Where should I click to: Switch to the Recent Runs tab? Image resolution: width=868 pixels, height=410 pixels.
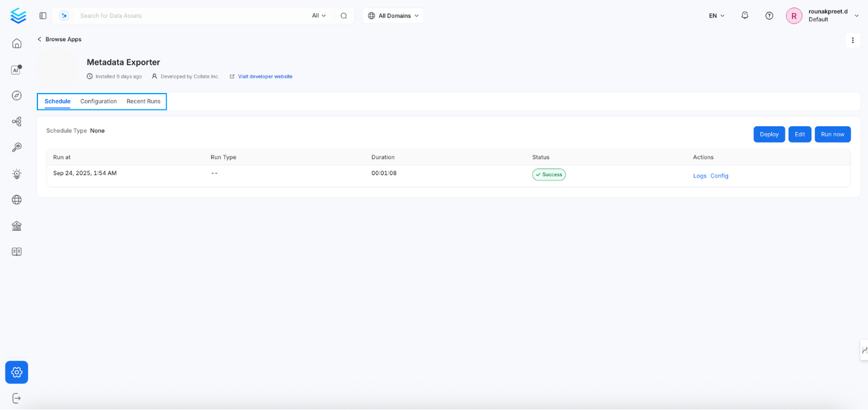(x=143, y=101)
